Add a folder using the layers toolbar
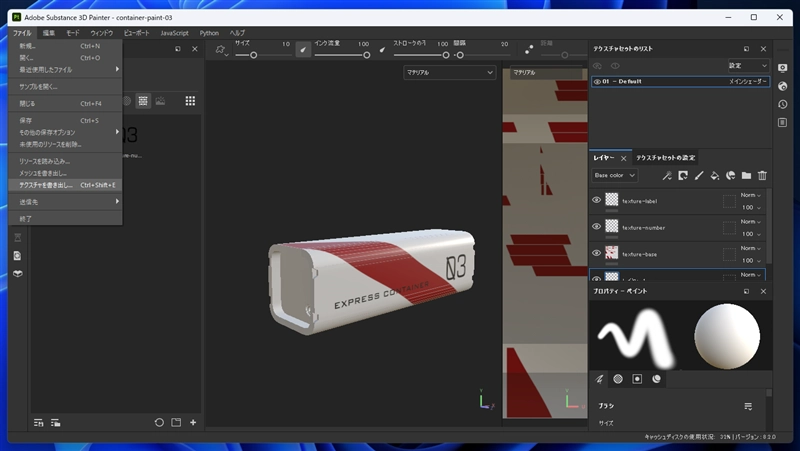 point(746,176)
